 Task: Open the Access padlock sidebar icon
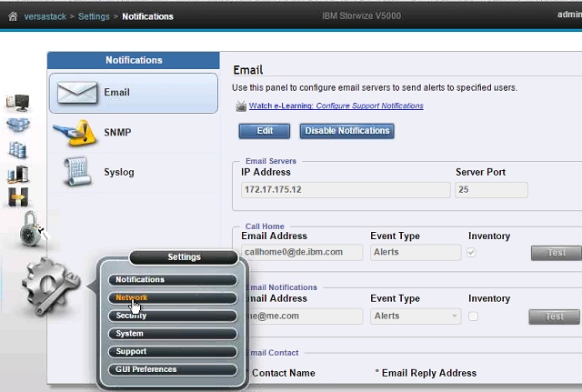(33, 228)
